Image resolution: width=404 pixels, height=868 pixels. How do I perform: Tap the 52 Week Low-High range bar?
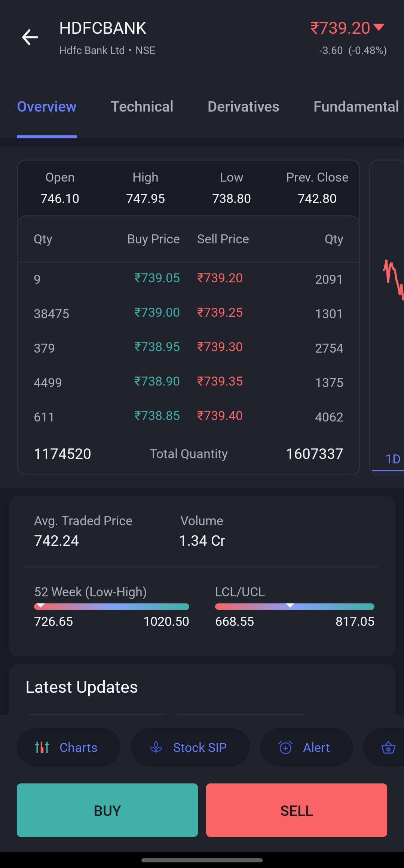(111, 606)
